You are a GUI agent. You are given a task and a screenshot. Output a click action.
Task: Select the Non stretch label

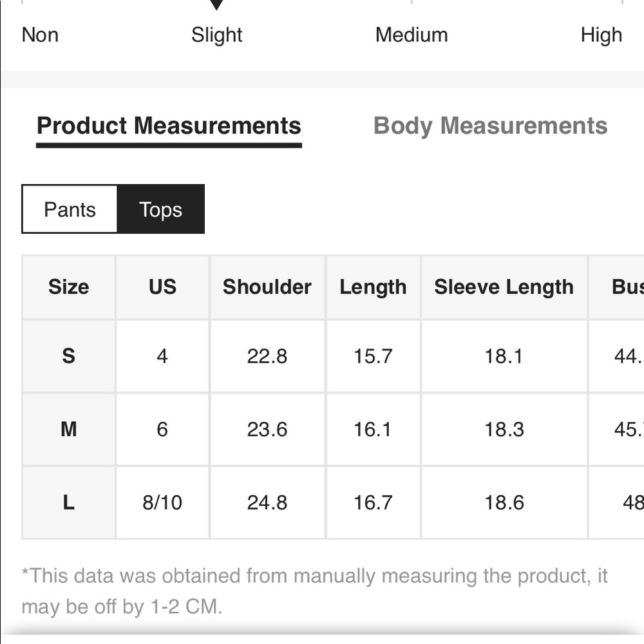point(40,35)
